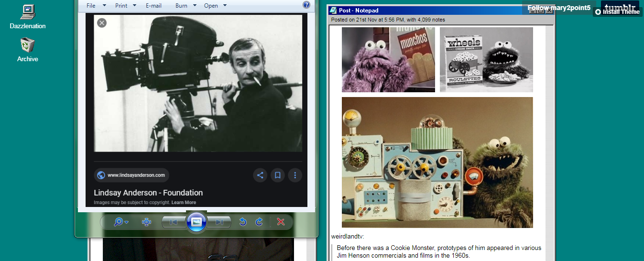Expand the Burn dropdown arrow
The height and width of the screenshot is (261, 644).
pos(195,6)
